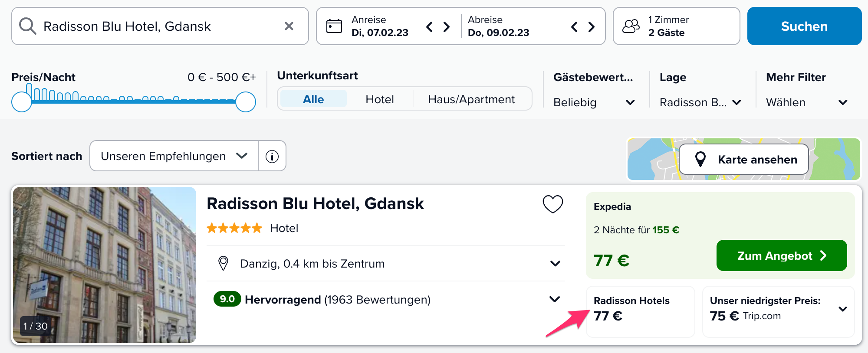The image size is (868, 353).
Task: Move Abreise date one day back
Action: point(574,27)
